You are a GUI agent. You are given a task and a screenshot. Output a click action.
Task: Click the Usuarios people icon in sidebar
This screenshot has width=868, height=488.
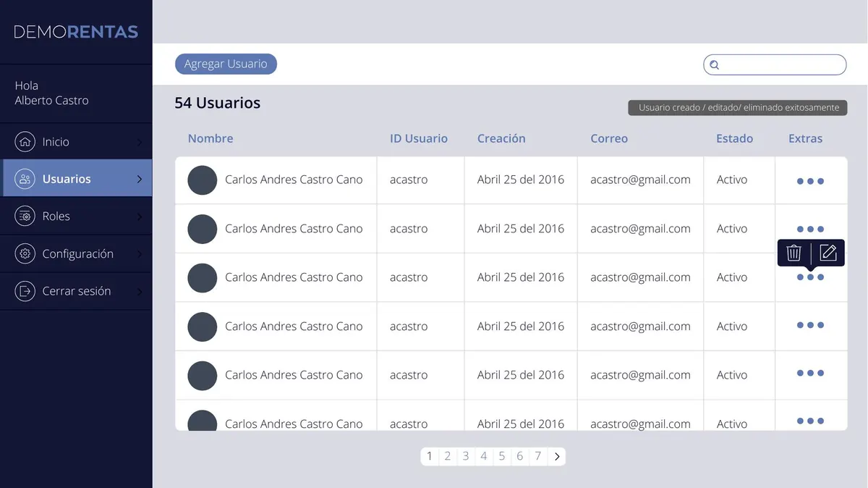click(25, 179)
